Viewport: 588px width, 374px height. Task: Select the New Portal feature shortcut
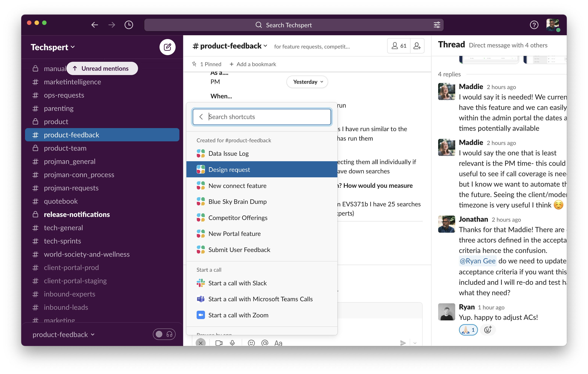[262, 234]
